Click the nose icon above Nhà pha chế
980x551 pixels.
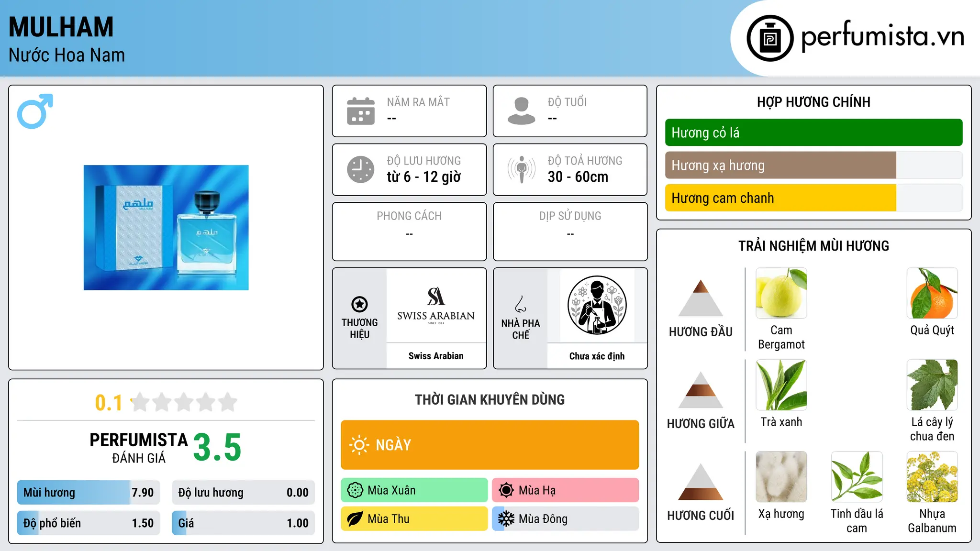[521, 304]
